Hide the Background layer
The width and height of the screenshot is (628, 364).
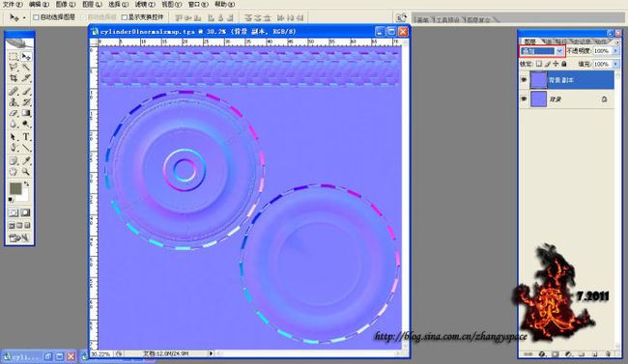524,98
